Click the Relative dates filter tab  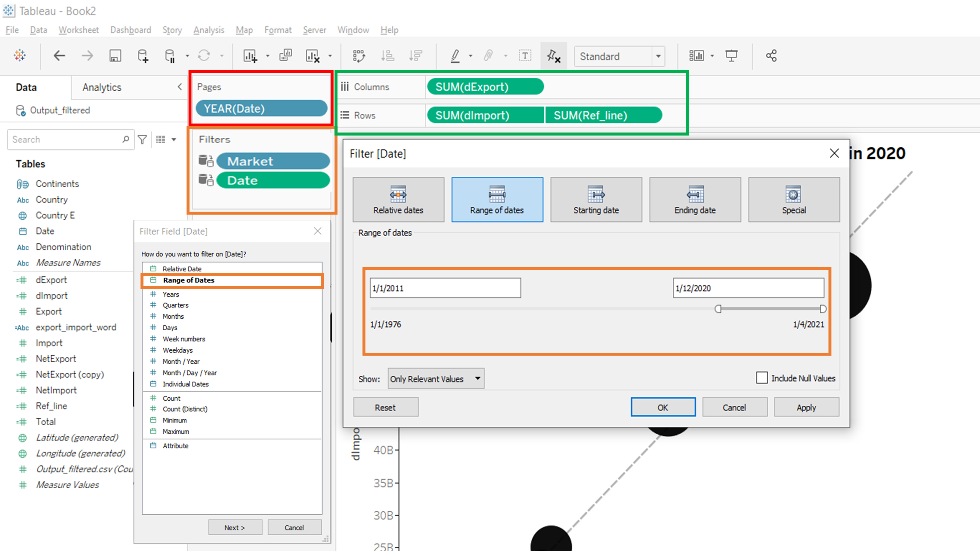(398, 198)
